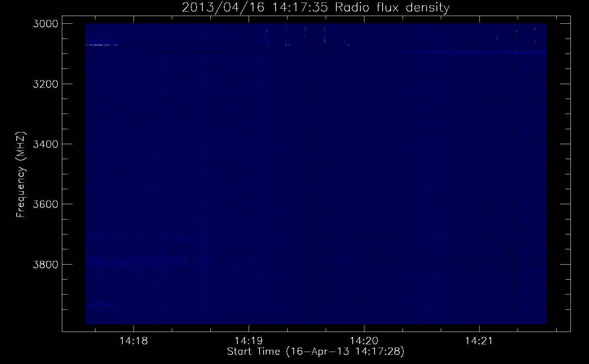
Task: Click the 3000 frequency tick label
Action: [46, 24]
